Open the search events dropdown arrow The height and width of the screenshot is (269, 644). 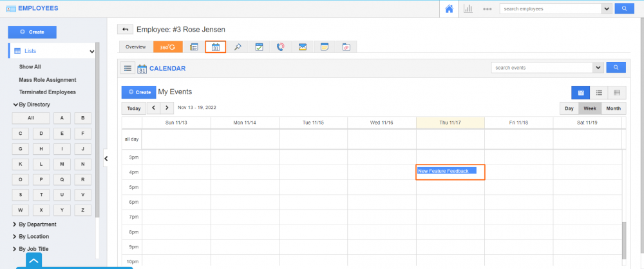598,68
